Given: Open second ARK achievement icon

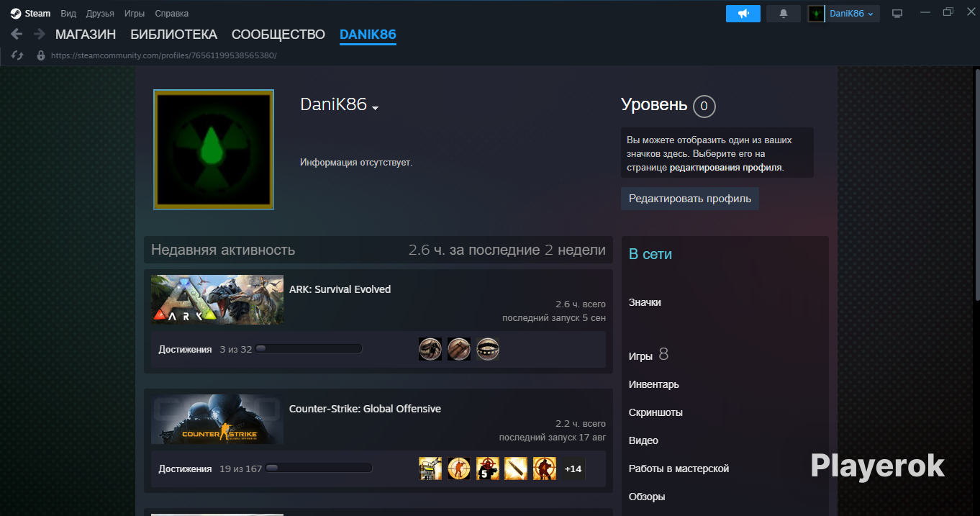Looking at the screenshot, I should click(x=459, y=349).
